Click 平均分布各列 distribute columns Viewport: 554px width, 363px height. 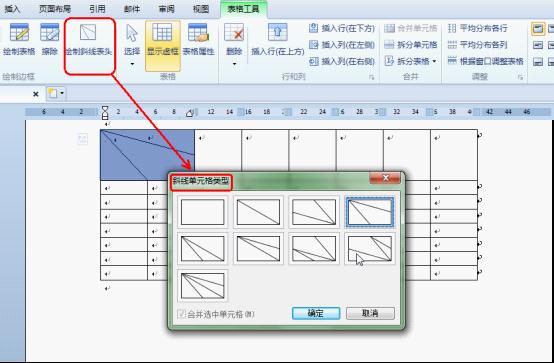[478, 45]
